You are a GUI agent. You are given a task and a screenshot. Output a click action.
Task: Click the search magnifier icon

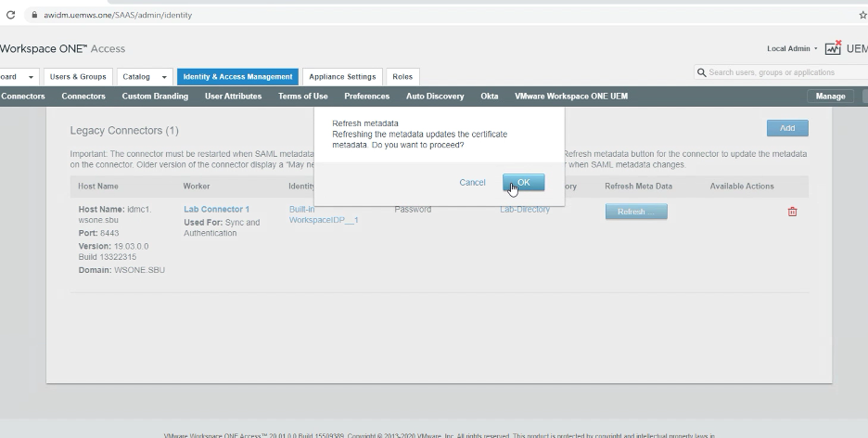[702, 72]
